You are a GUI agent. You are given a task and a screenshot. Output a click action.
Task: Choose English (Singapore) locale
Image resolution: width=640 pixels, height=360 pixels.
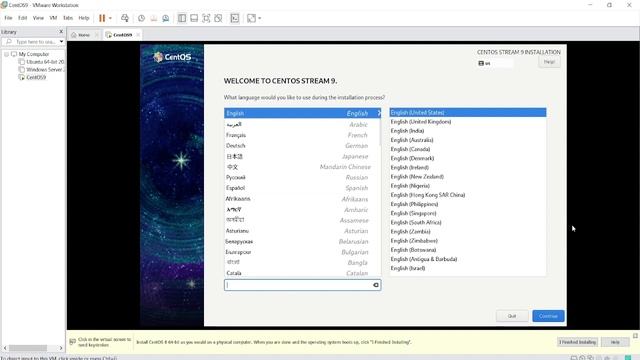pyautogui.click(x=468, y=213)
